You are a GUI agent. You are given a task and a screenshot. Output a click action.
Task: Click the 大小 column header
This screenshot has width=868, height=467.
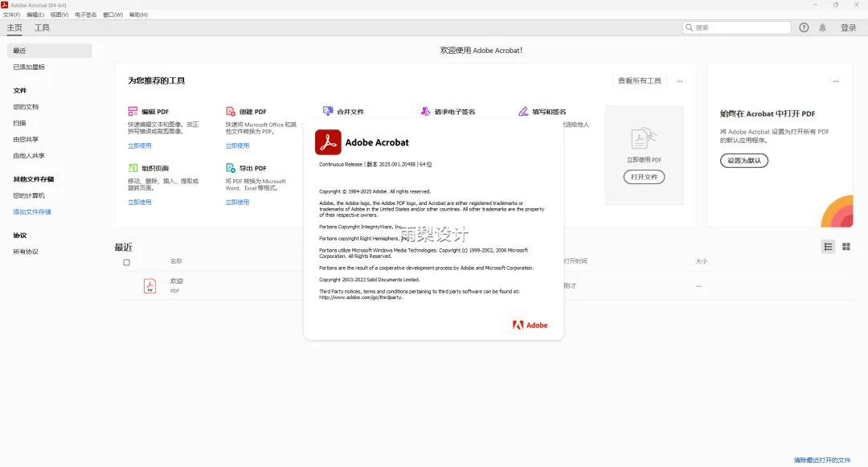pyautogui.click(x=702, y=261)
